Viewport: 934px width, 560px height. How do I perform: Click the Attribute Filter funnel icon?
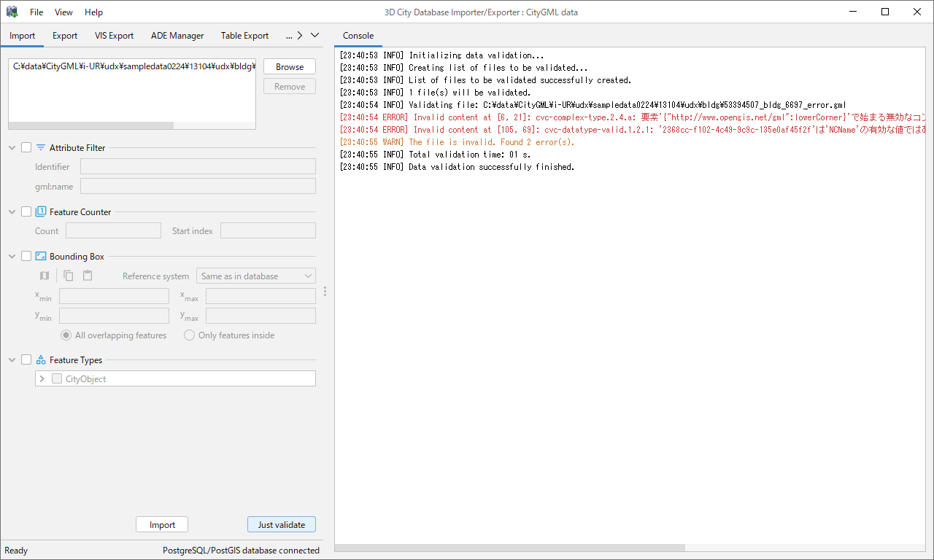(41, 147)
